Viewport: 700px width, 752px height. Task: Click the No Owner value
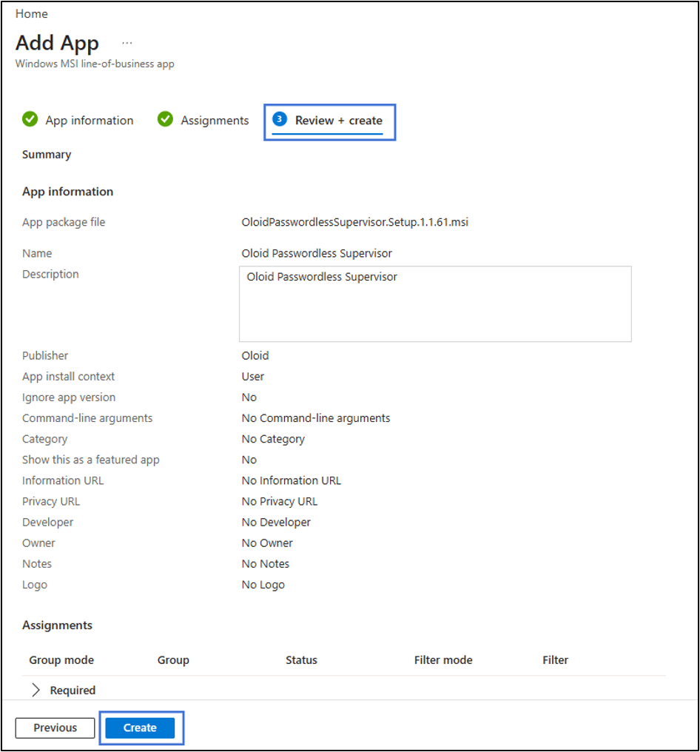click(x=267, y=543)
